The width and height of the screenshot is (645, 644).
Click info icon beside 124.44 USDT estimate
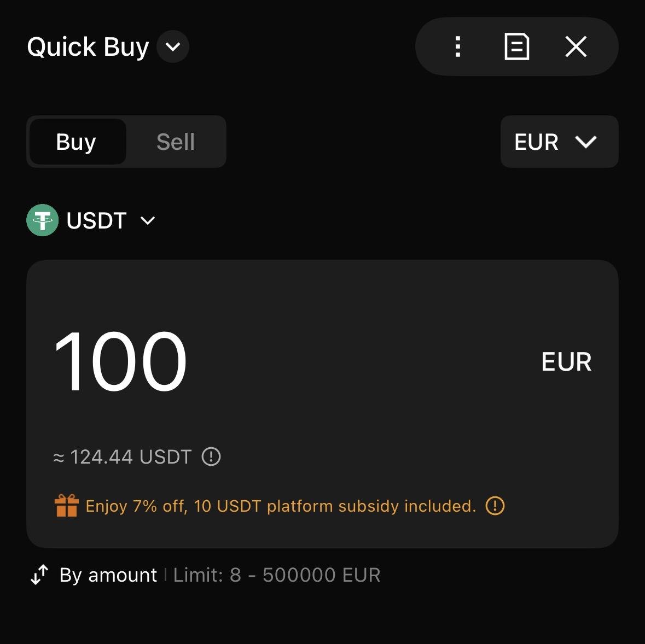pyautogui.click(x=211, y=456)
